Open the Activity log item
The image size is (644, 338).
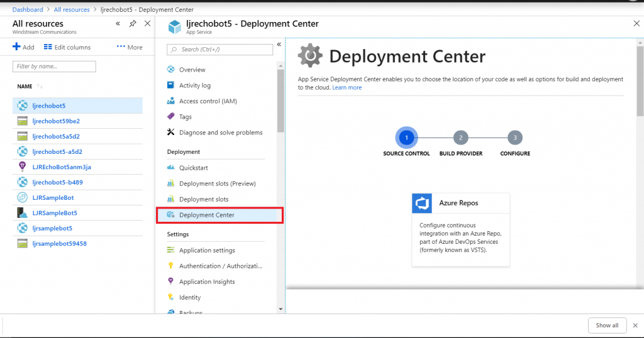(x=195, y=85)
